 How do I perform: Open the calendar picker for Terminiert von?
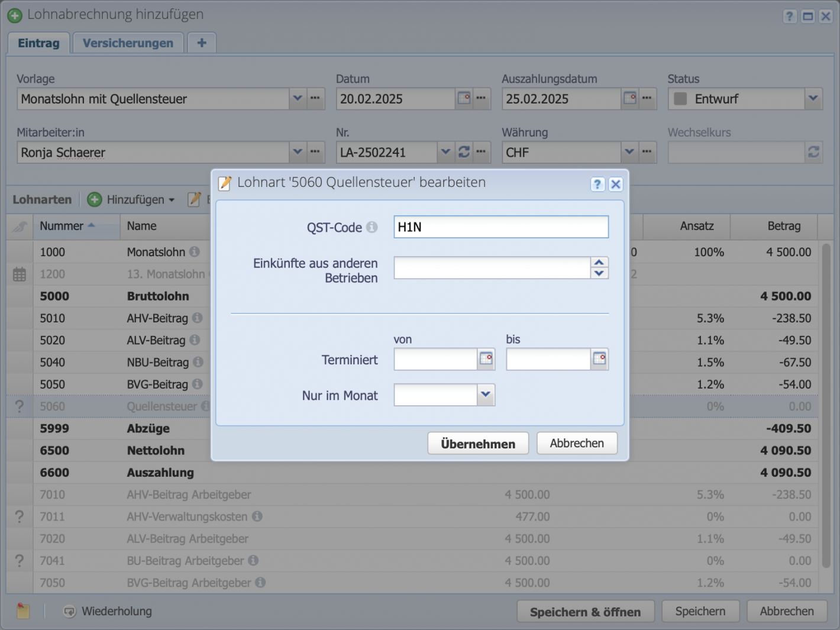click(x=486, y=358)
